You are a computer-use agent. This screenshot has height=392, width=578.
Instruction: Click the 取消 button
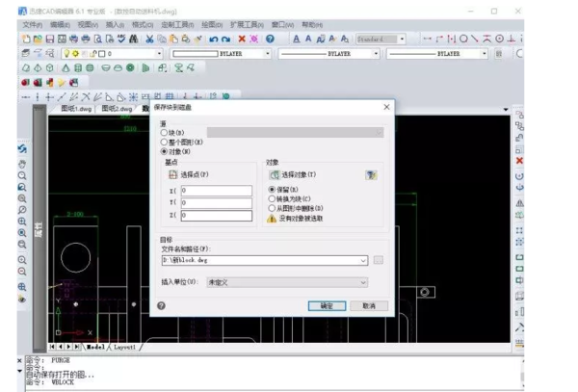tap(368, 305)
